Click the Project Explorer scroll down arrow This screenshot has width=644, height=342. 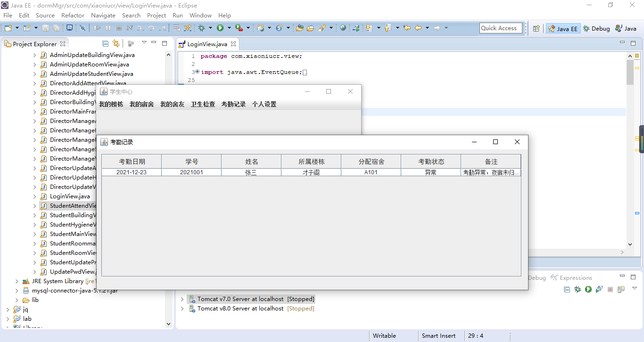click(169, 324)
